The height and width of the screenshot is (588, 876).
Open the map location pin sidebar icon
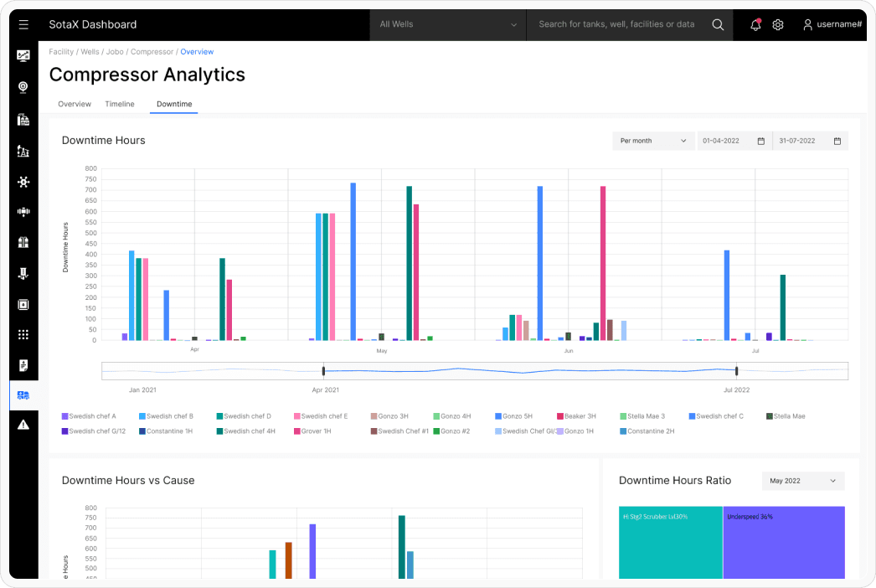tap(23, 87)
